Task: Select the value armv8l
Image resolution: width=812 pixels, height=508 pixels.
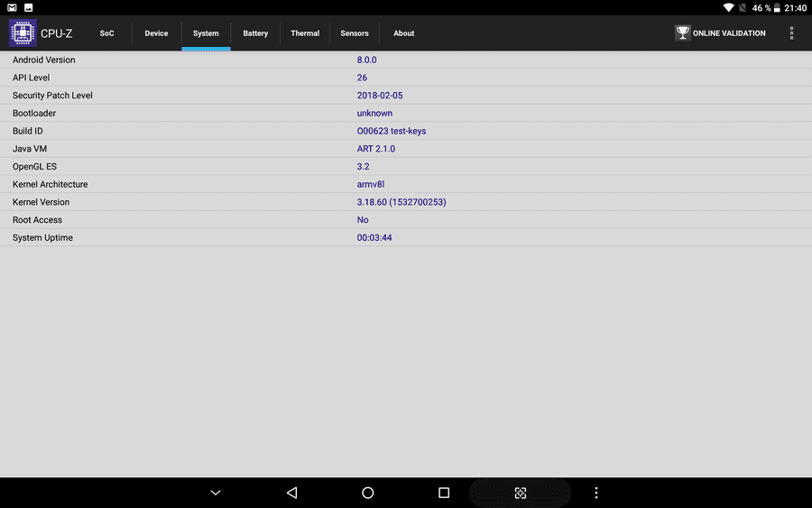Action: pyautogui.click(x=371, y=184)
